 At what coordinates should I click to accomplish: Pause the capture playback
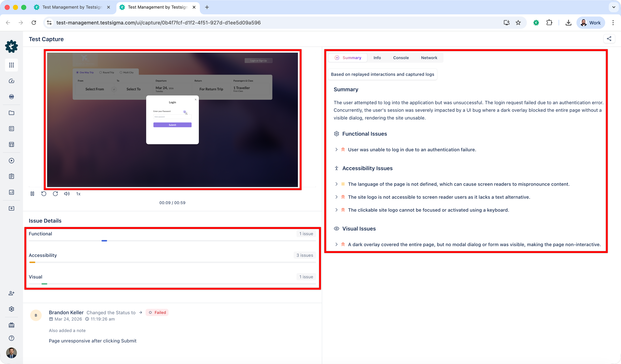pyautogui.click(x=32, y=194)
